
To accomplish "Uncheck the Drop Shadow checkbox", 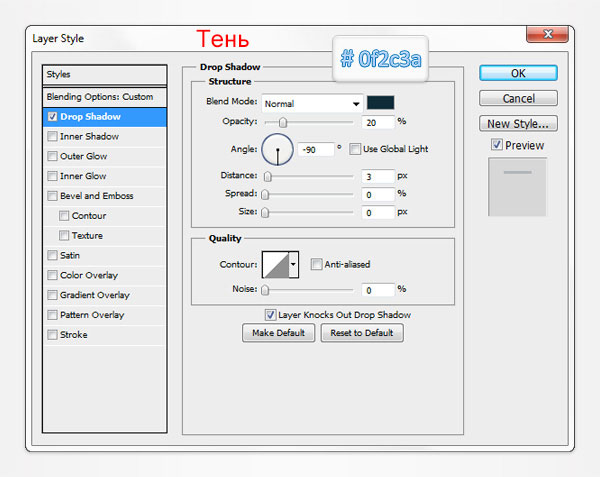I will coord(52,116).
